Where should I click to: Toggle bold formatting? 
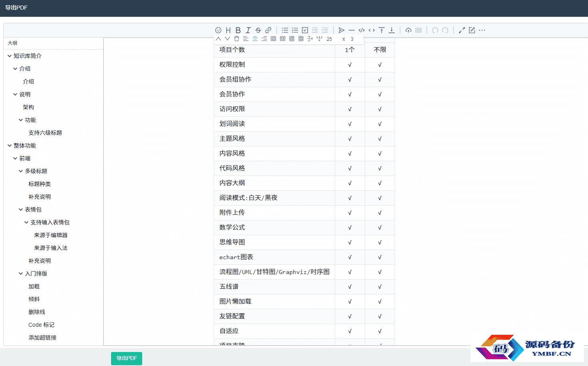pos(238,30)
